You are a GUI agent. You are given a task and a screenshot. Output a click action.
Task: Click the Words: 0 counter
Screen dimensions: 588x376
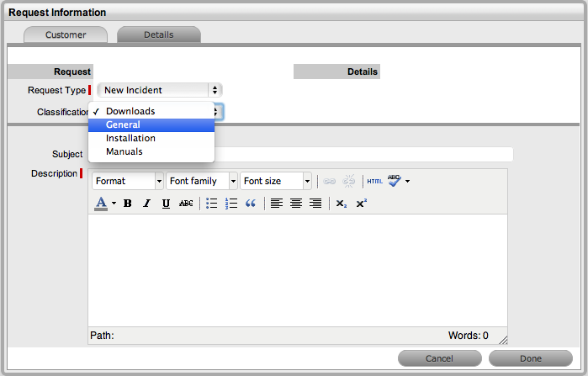click(x=468, y=336)
